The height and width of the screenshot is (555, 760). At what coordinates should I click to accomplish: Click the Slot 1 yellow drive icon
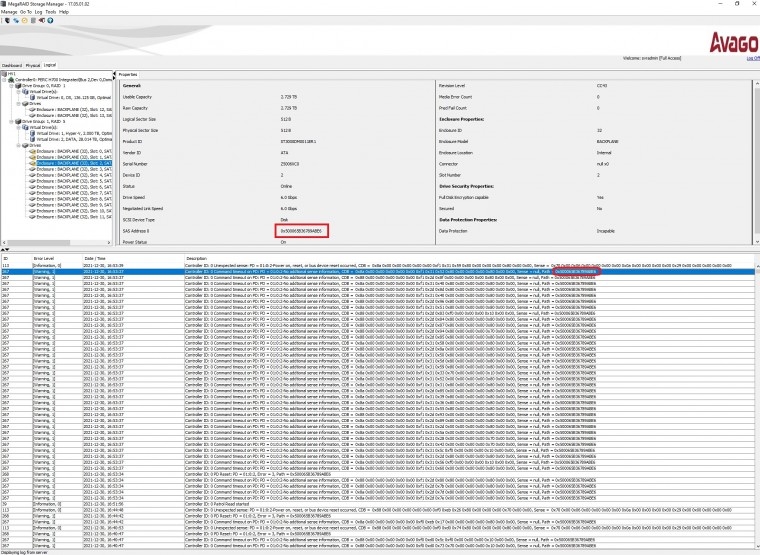click(32, 157)
